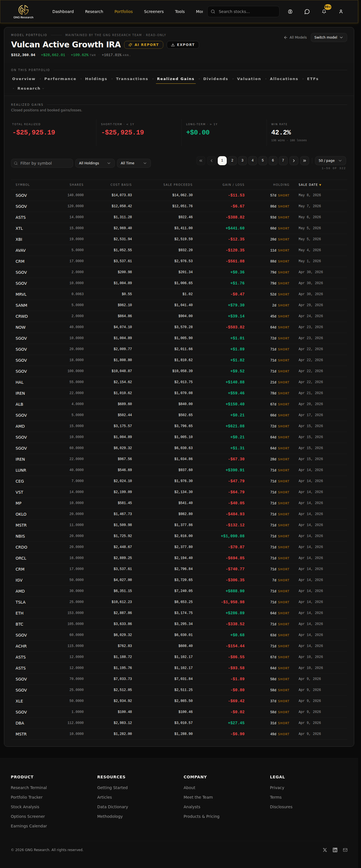Go to first page double-chevron
Image resolution: width=361 pixels, height=868 pixels.
201,161
